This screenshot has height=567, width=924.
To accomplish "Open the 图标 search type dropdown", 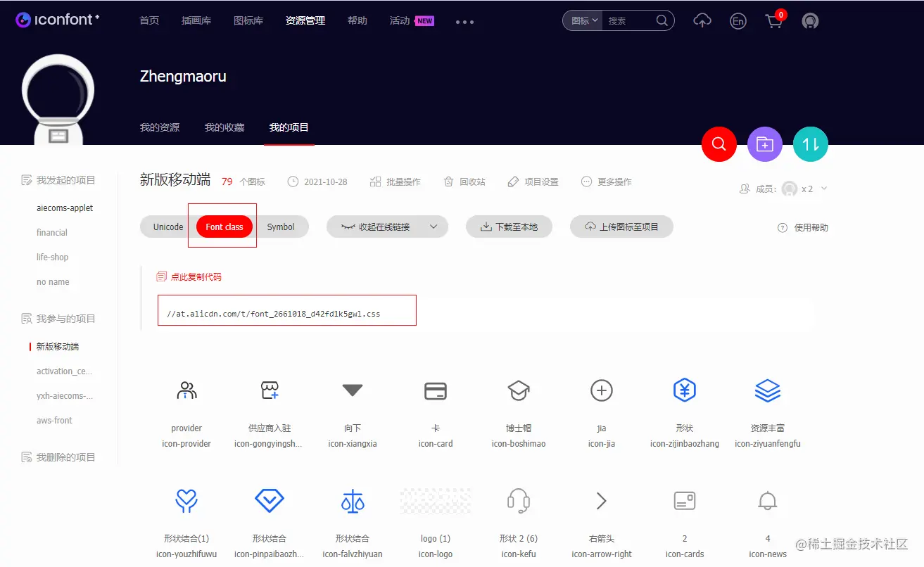I will pyautogui.click(x=583, y=20).
